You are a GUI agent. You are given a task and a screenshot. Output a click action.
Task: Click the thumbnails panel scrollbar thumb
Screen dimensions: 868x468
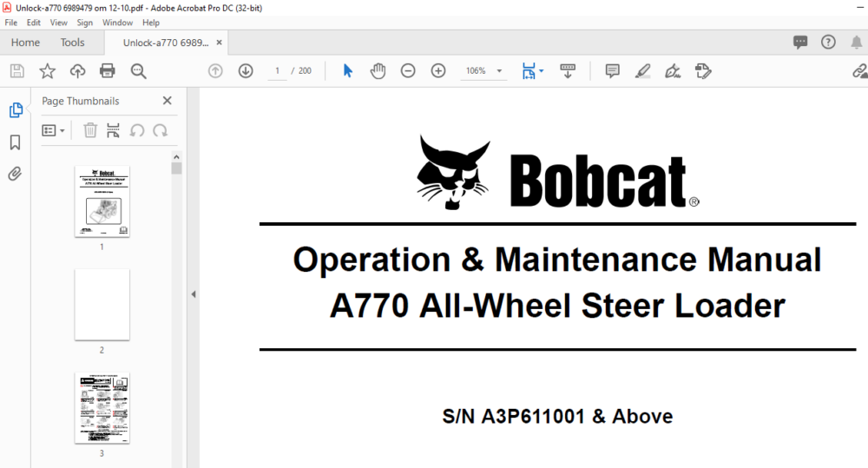176,168
